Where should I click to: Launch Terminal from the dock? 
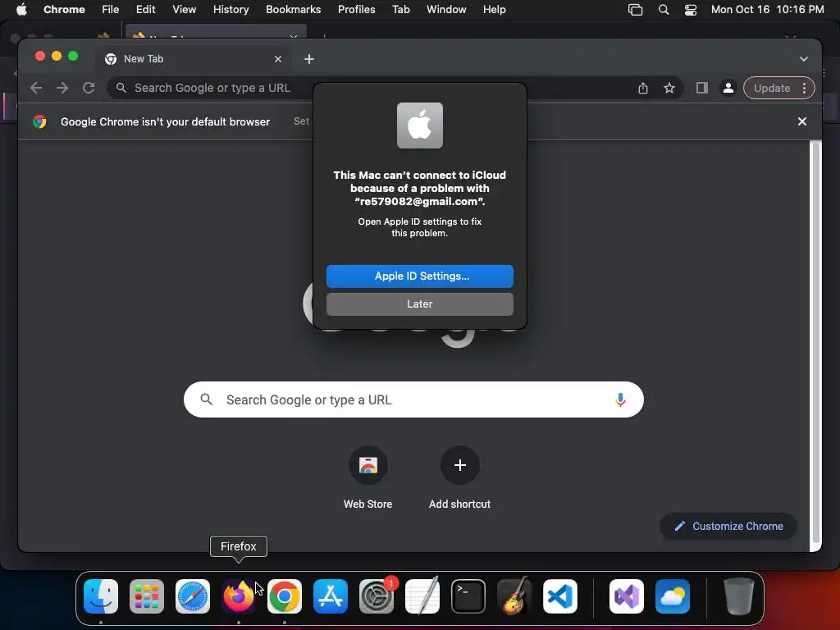pos(468,596)
